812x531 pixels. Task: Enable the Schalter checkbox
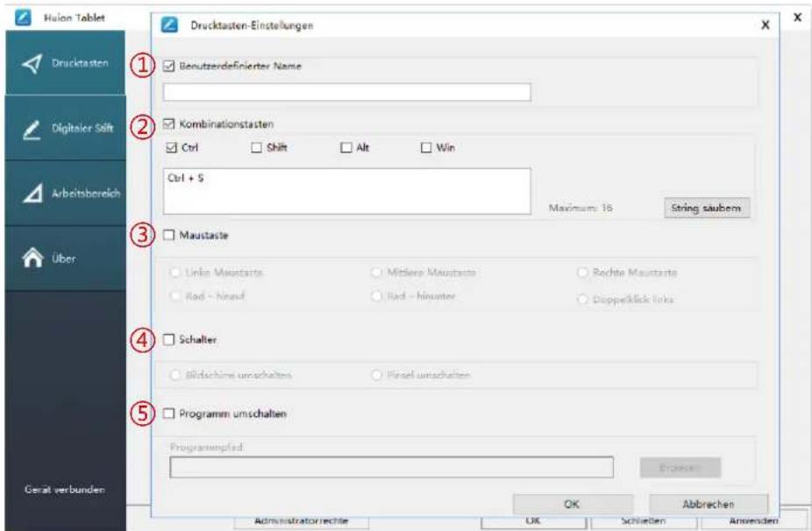(169, 339)
